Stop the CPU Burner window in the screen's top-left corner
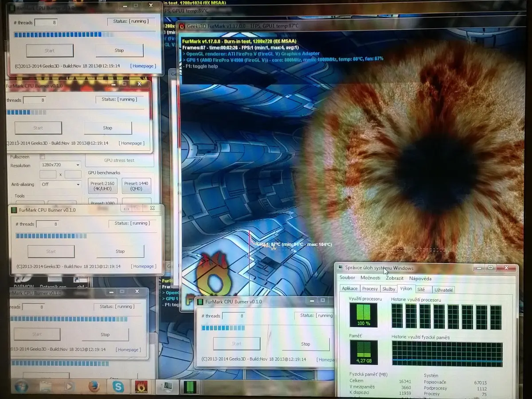The height and width of the screenshot is (399, 532). coord(119,50)
